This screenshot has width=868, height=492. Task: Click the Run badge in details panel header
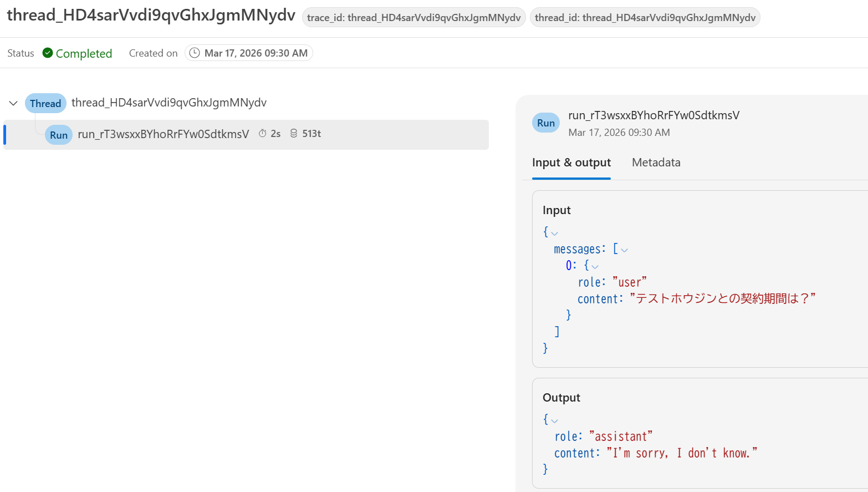[546, 123]
